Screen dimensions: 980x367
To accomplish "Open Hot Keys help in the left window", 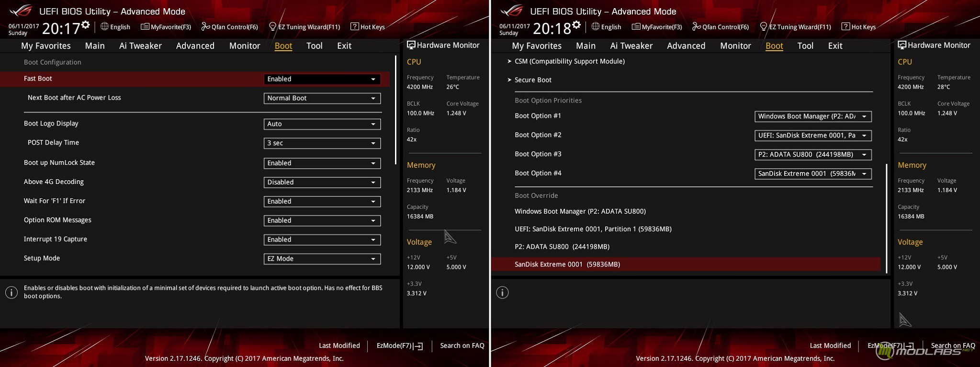I will click(x=368, y=27).
